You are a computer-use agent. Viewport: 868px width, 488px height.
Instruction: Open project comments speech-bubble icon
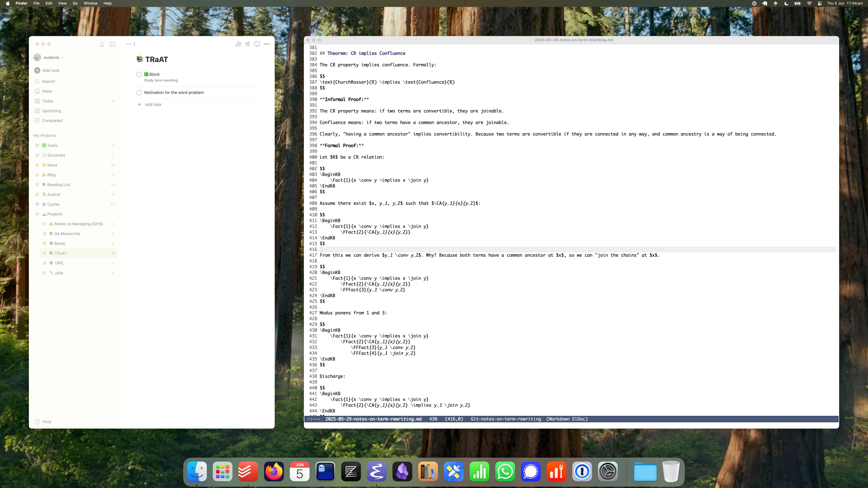[257, 44]
